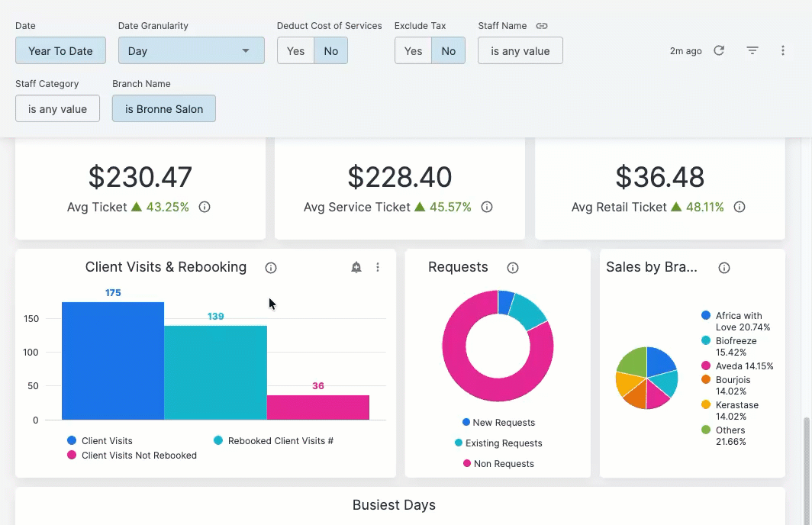The height and width of the screenshot is (525, 812).
Task: Open dashboard three-dot actions menu
Action: point(783,50)
